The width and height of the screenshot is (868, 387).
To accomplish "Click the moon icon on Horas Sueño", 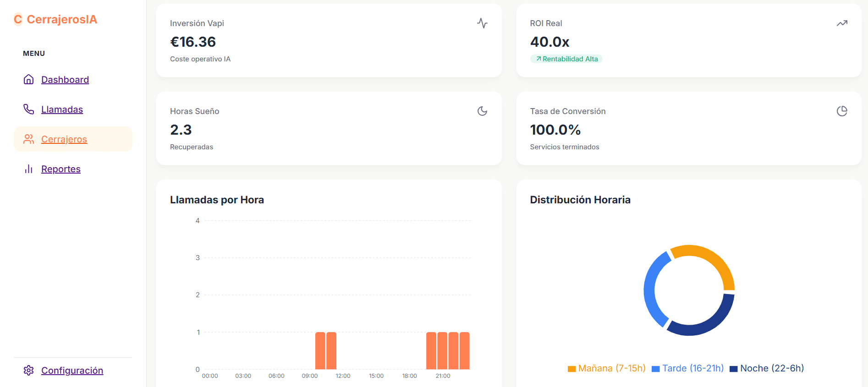I will point(482,111).
